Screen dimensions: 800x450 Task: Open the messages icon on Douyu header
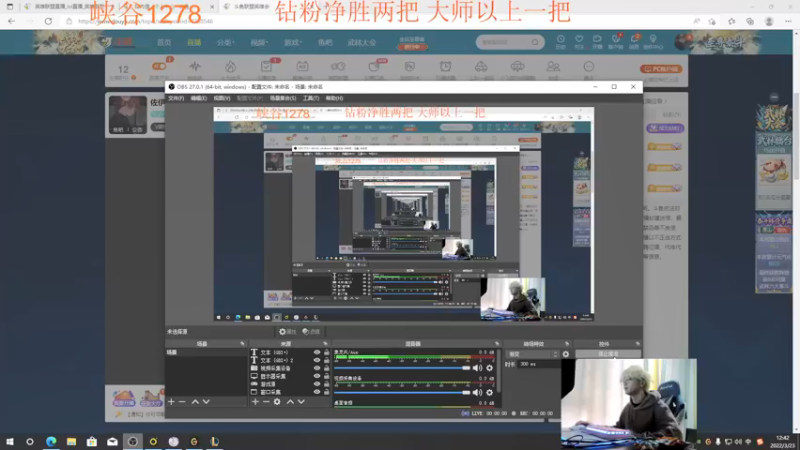[x=634, y=39]
